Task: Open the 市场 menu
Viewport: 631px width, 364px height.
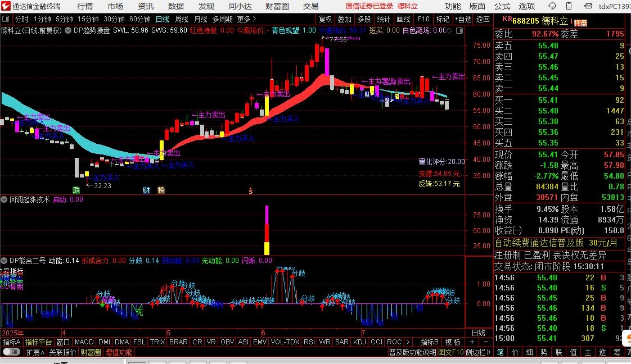Action: coord(115,6)
